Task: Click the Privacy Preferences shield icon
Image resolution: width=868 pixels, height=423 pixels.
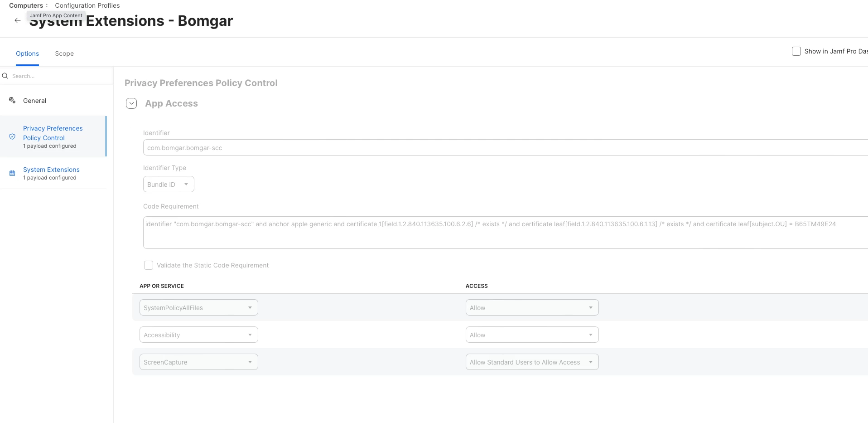Action: tap(12, 136)
